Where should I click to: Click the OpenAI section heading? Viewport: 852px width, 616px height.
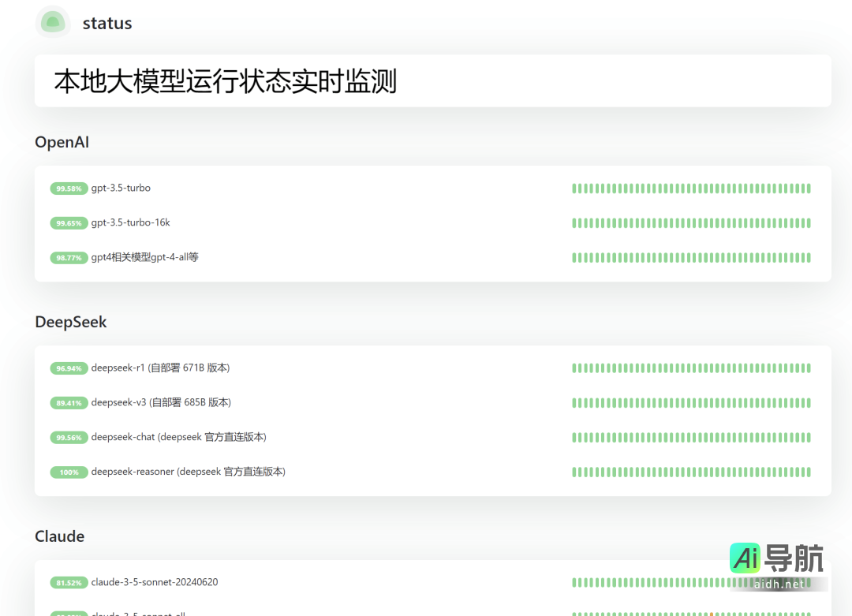62,142
